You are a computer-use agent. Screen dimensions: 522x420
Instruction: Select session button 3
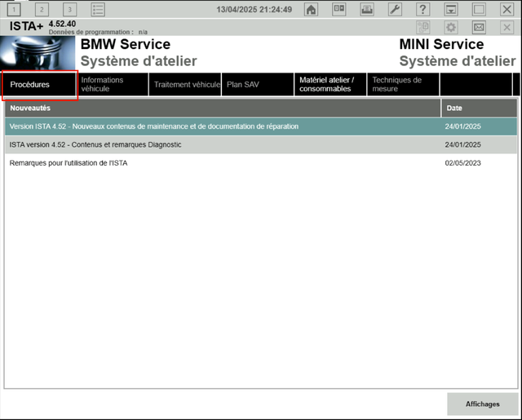pyautogui.click(x=69, y=9)
